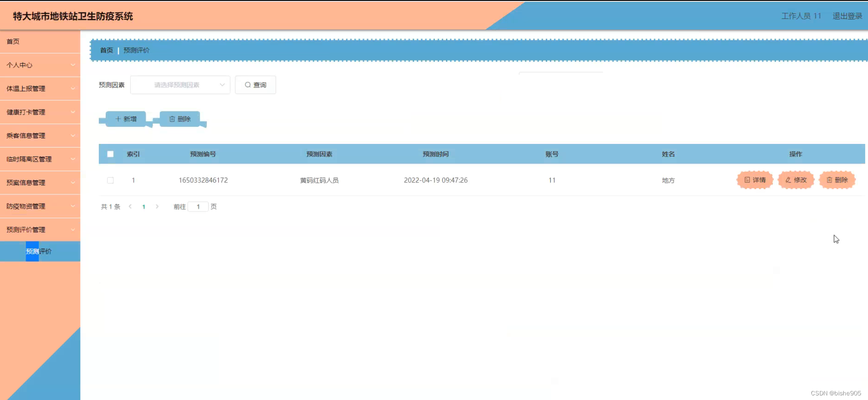868x400 pixels.
Task: Click the 删除 button beside 新增
Action: coord(179,119)
